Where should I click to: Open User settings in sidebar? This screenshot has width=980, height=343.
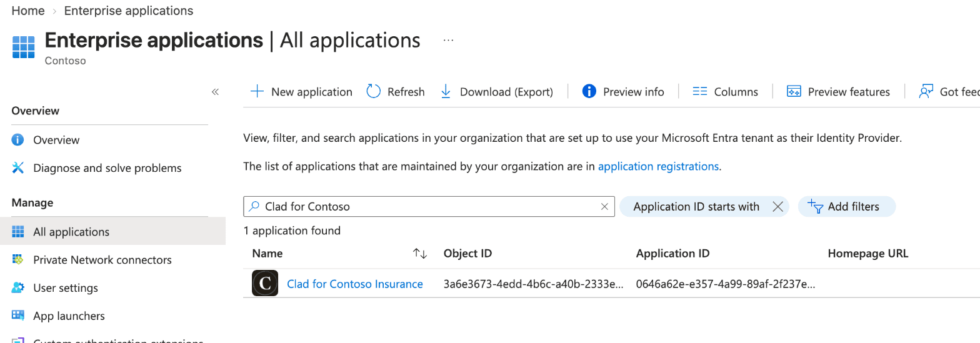66,288
